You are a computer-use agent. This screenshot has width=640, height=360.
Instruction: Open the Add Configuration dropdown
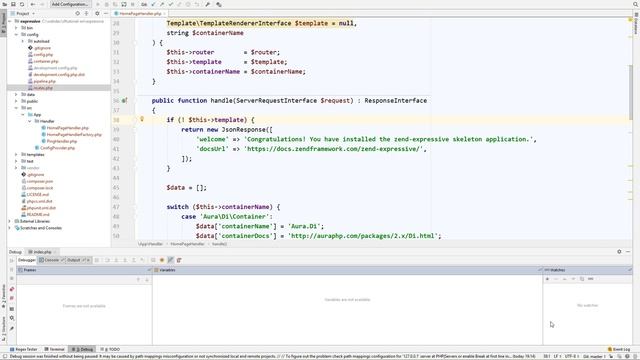click(x=70, y=4)
